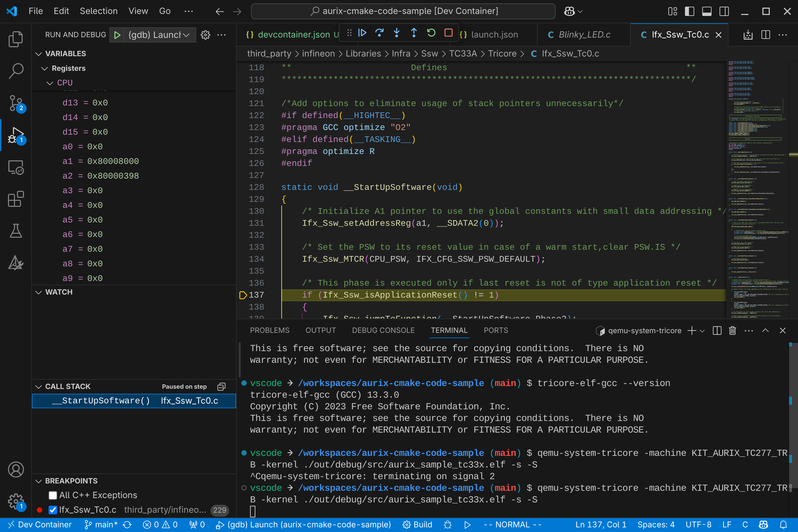Switch to the Blinky_LED.c tab
The image size is (798, 532).
coord(584,35)
